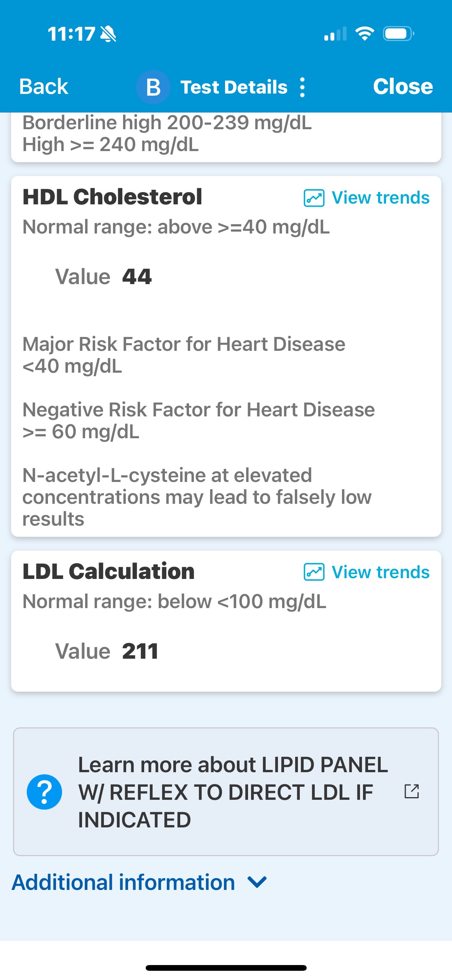Tap the blue question mark help icon

click(x=44, y=792)
